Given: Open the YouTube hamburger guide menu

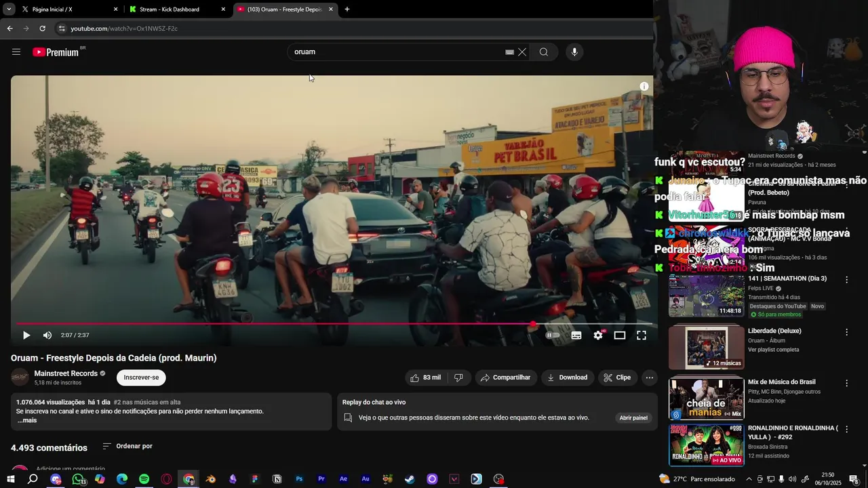Looking at the screenshot, I should [16, 52].
